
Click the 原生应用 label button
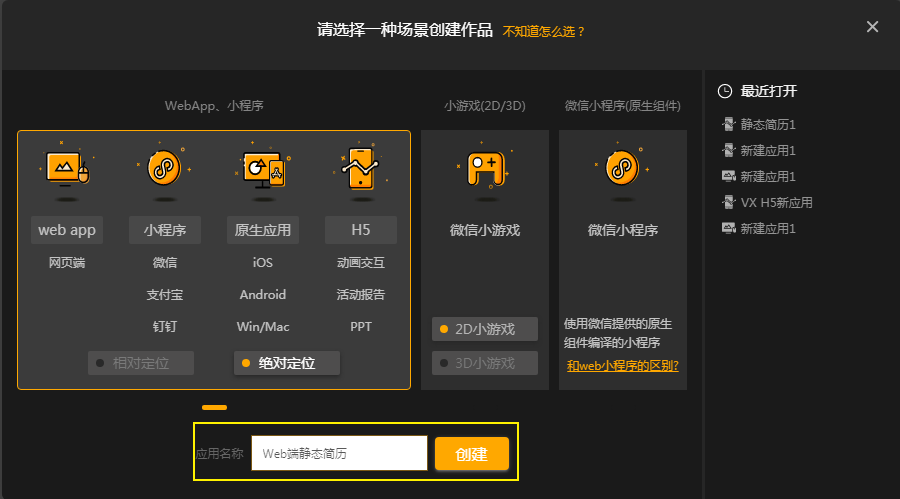pos(263,230)
